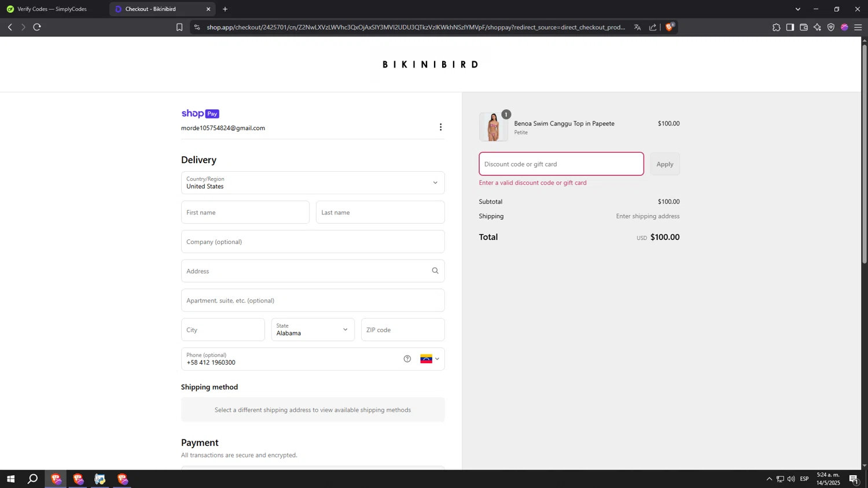
Task: Click the address bar URL
Action: pyautogui.click(x=415, y=27)
